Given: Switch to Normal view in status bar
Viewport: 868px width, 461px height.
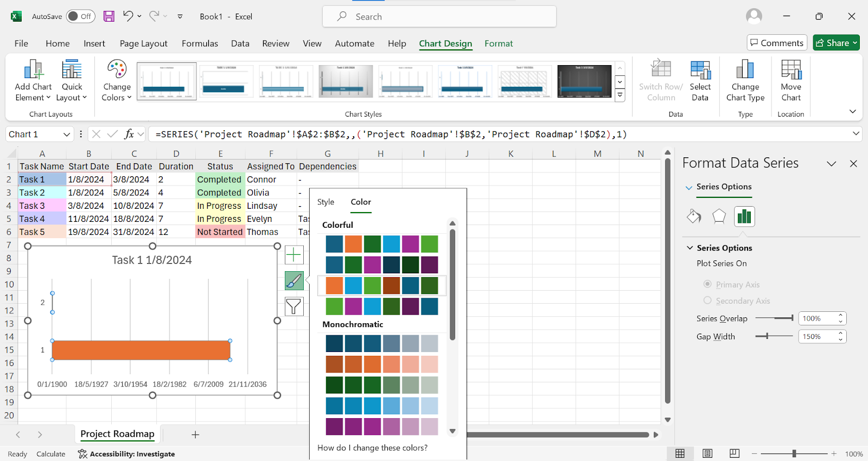Looking at the screenshot, I should (680, 453).
